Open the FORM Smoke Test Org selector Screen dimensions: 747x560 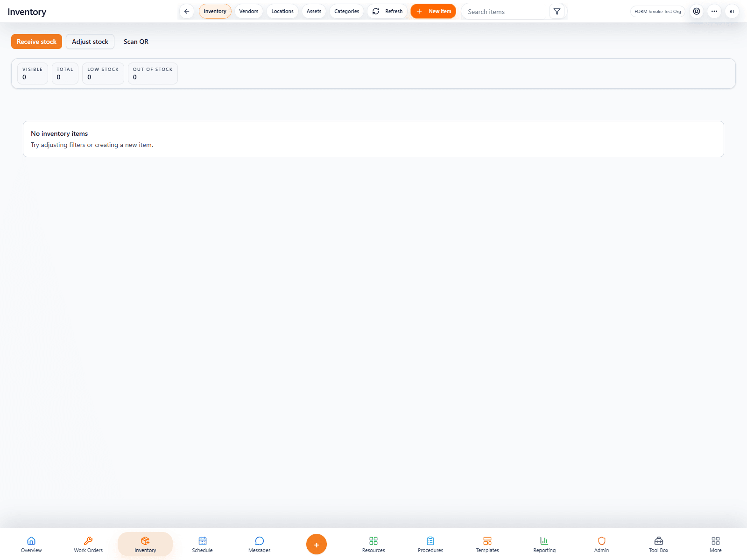click(x=658, y=11)
